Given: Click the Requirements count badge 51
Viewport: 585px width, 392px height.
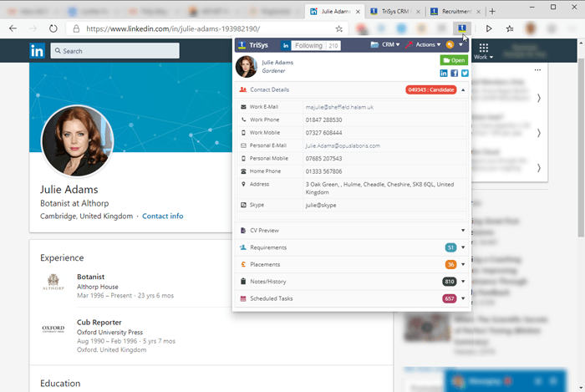Looking at the screenshot, I should click(x=450, y=247).
